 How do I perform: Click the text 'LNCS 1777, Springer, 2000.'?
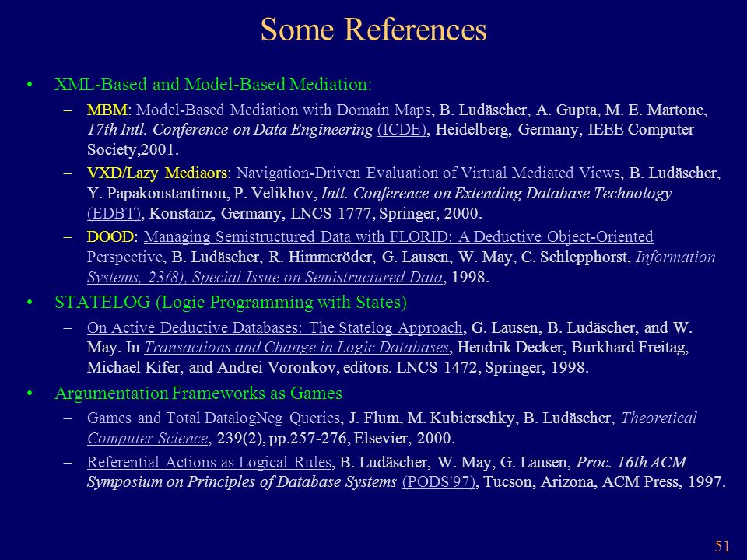pyautogui.click(x=387, y=213)
